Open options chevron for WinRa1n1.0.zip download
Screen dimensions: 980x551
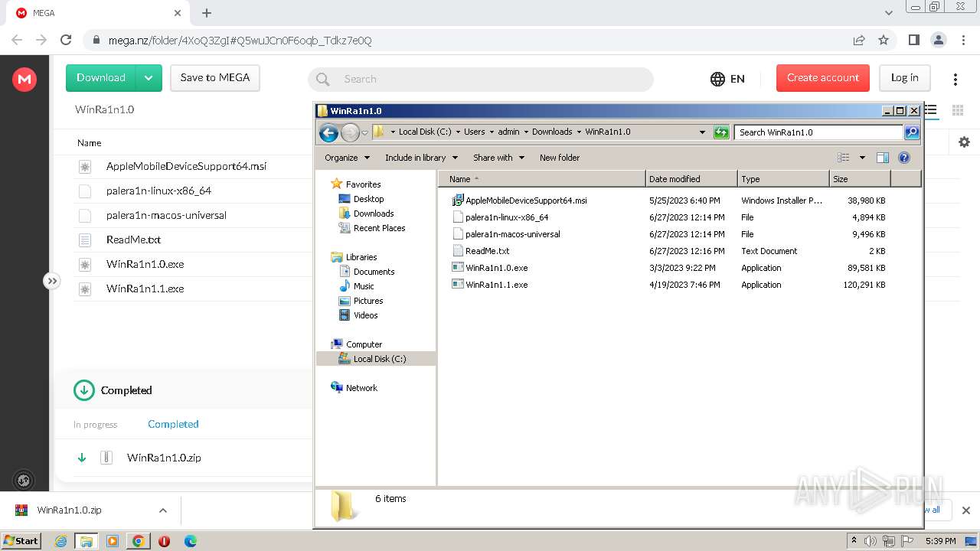point(162,510)
